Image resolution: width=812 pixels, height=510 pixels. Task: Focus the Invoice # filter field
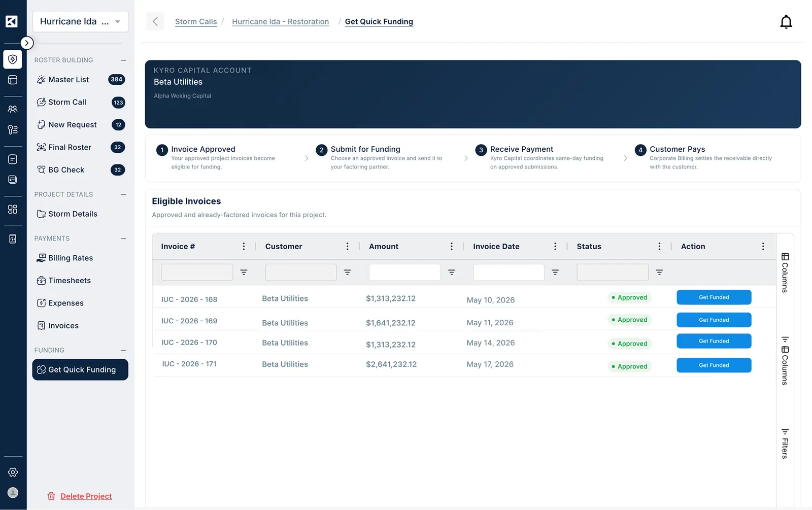coord(197,273)
